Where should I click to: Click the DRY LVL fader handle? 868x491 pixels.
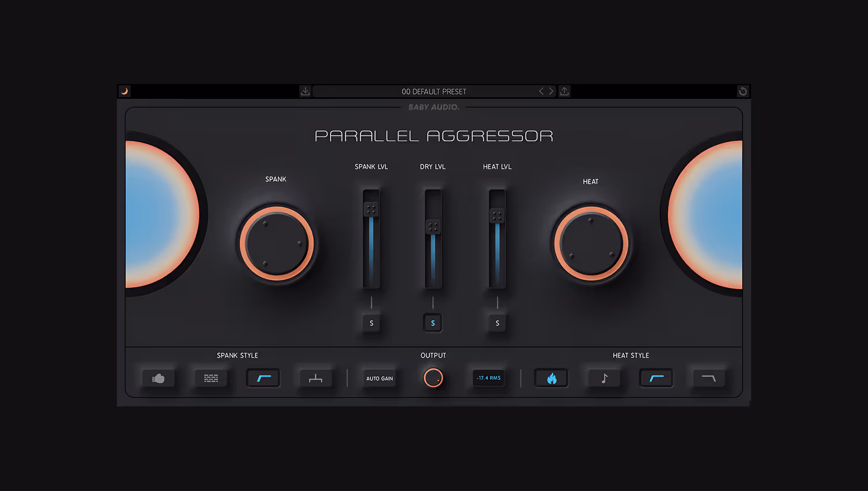[x=433, y=227]
